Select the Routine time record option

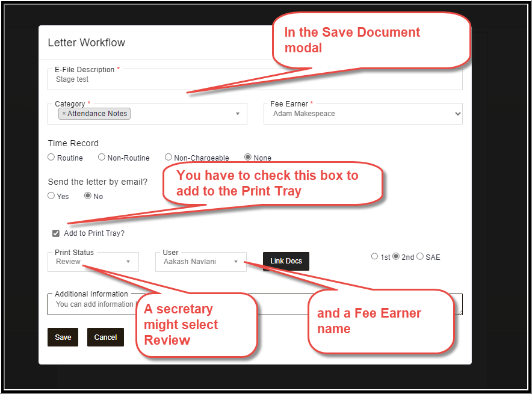(x=51, y=157)
